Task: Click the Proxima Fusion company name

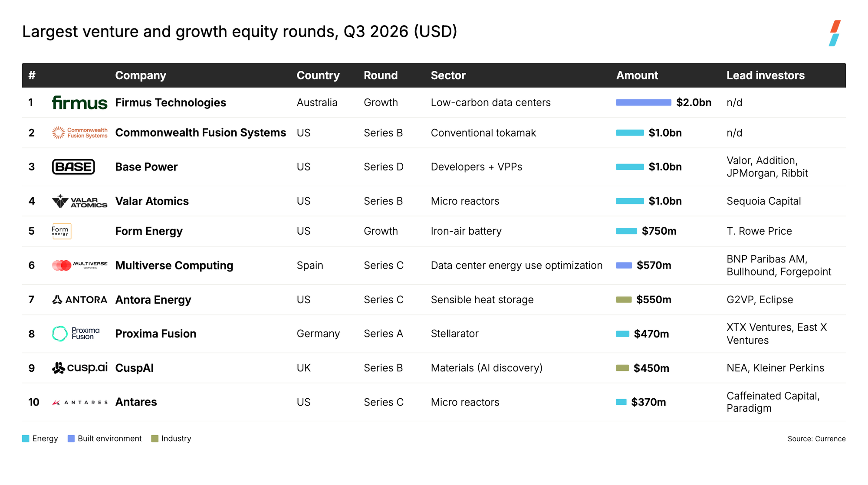Action: 156,334
